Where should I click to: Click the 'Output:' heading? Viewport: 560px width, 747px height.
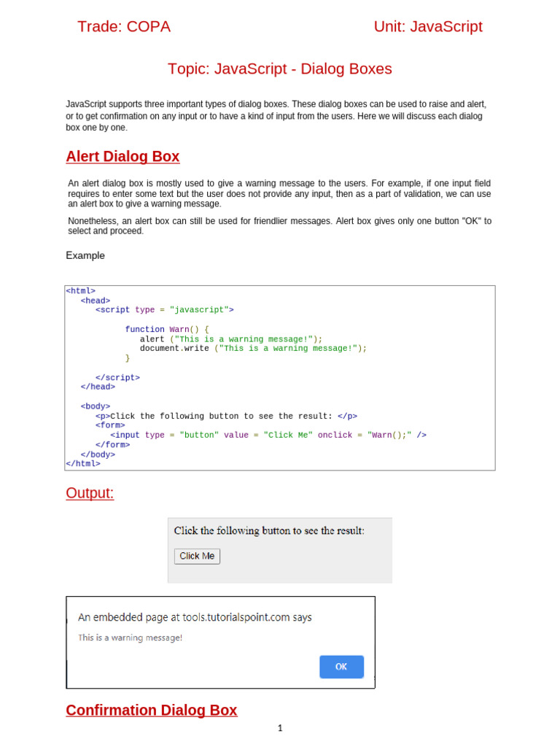[90, 492]
